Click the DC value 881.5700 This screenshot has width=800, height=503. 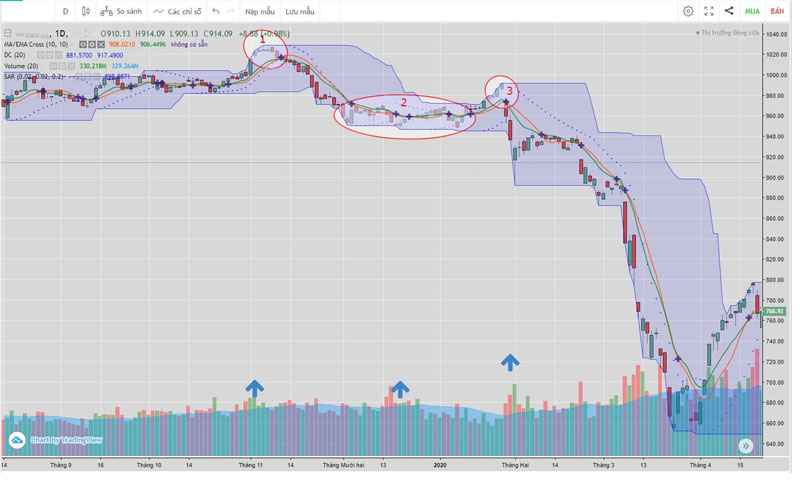point(79,55)
